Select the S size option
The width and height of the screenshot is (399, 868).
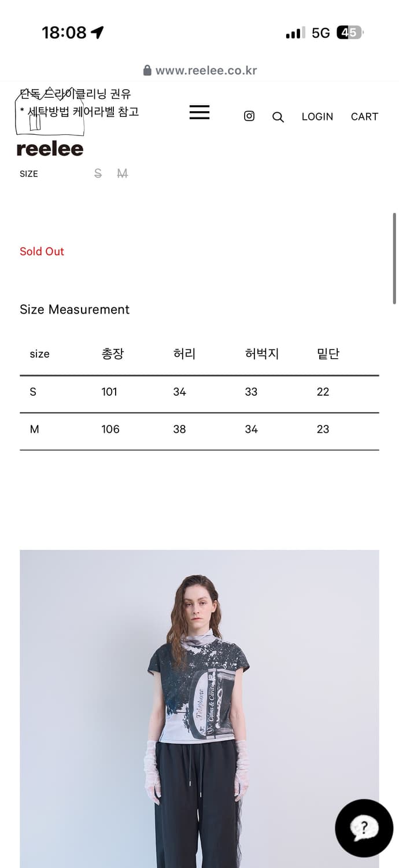coord(98,172)
